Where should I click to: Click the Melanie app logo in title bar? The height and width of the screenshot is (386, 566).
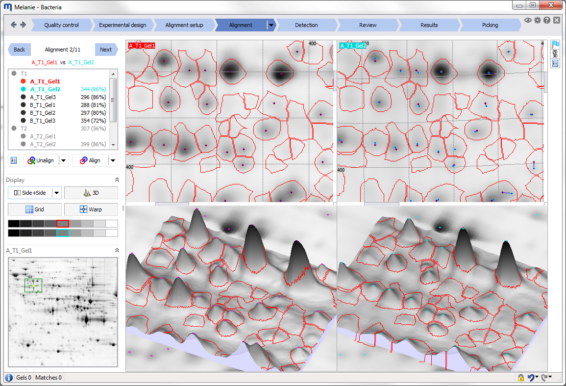pyautogui.click(x=8, y=7)
